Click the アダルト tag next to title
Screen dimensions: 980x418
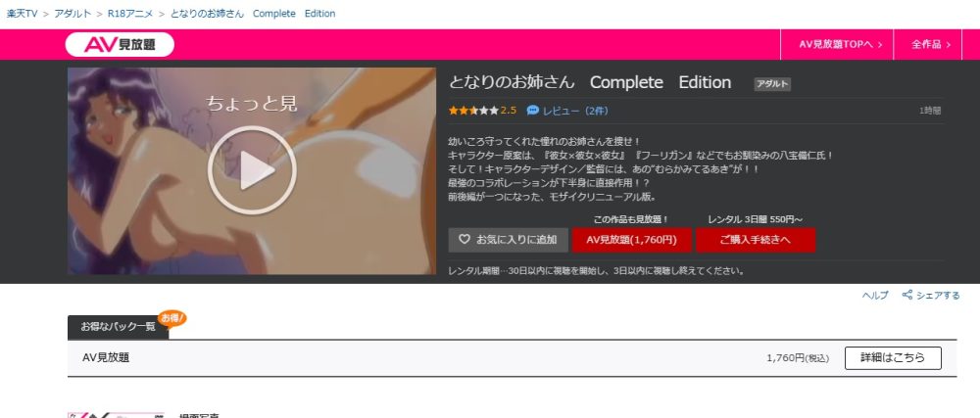click(x=772, y=84)
